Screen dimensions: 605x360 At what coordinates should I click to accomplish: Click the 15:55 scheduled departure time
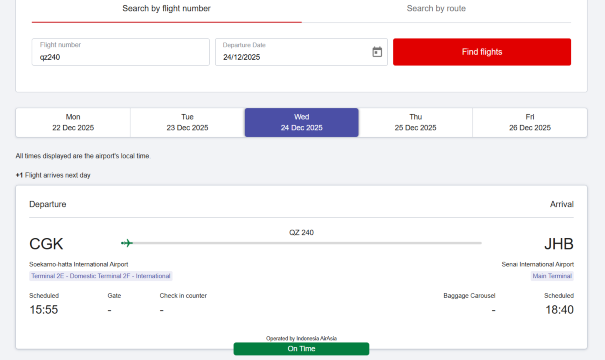coord(44,309)
